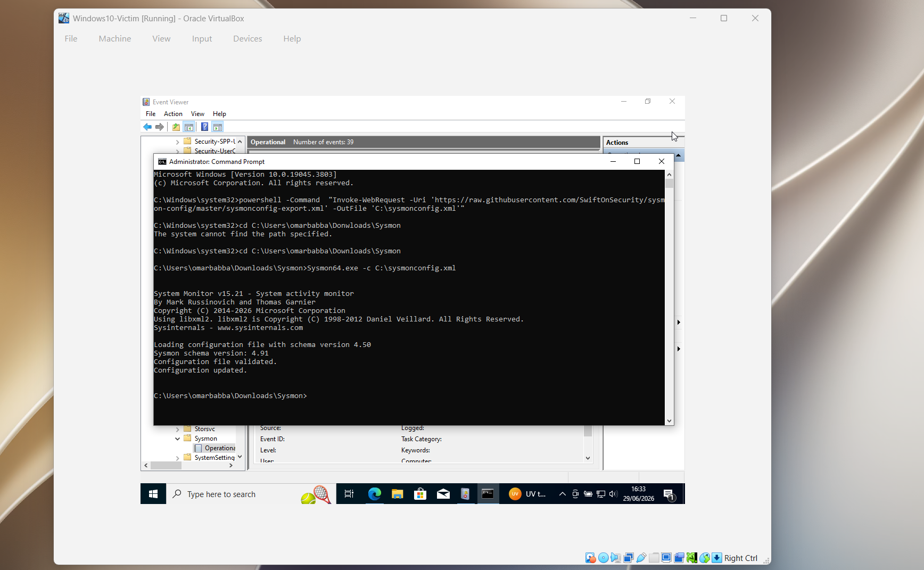Click the Up One Level folder icon
The image size is (924, 570).
[176, 127]
